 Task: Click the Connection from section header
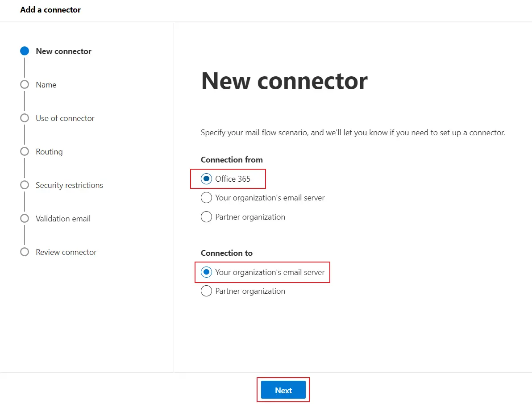pyautogui.click(x=232, y=159)
